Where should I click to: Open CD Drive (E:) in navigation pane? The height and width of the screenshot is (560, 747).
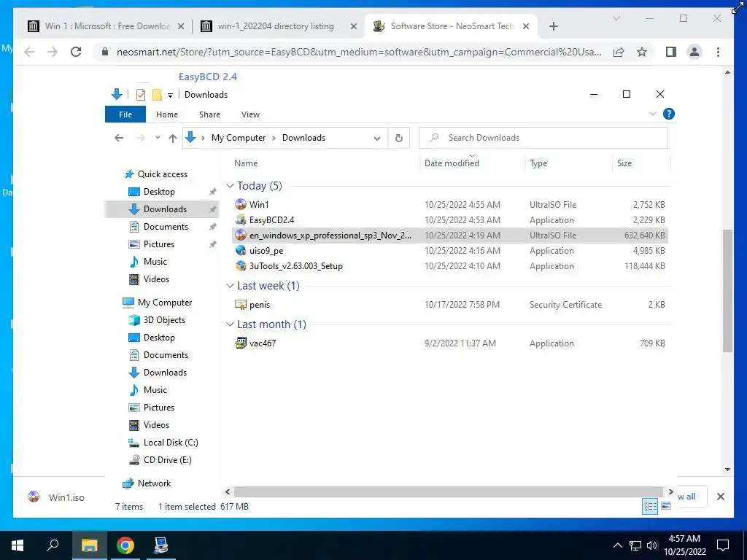[x=167, y=459]
